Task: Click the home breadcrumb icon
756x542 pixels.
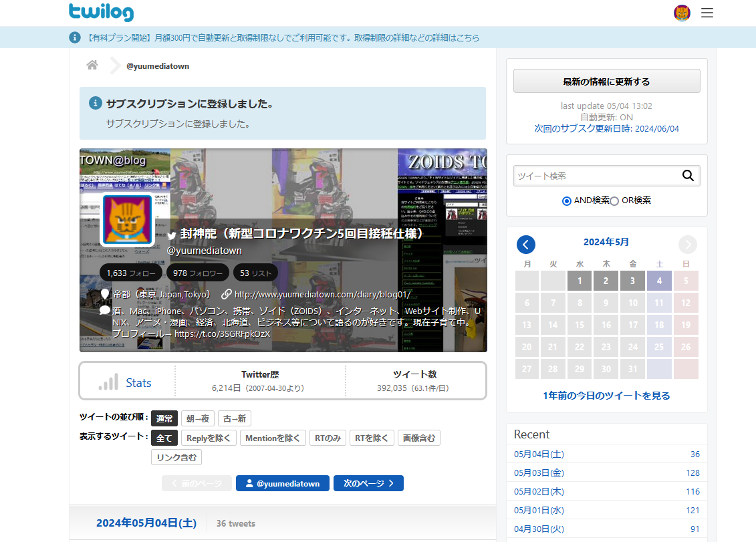Action: click(x=92, y=65)
